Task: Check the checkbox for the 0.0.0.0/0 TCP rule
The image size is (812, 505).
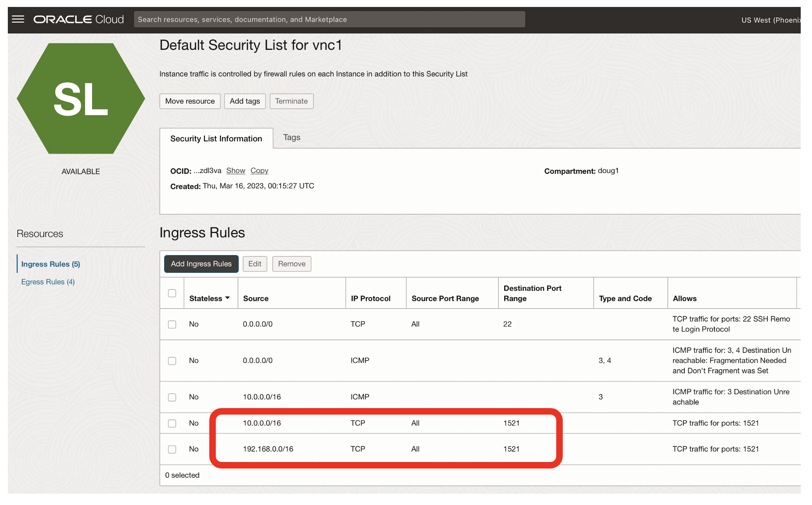Action: coord(172,324)
